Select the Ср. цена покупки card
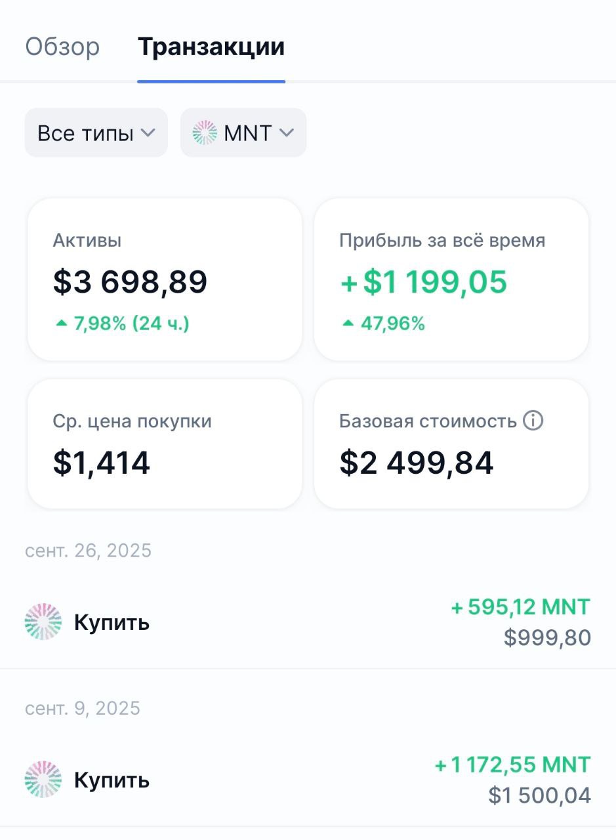 coord(164,444)
